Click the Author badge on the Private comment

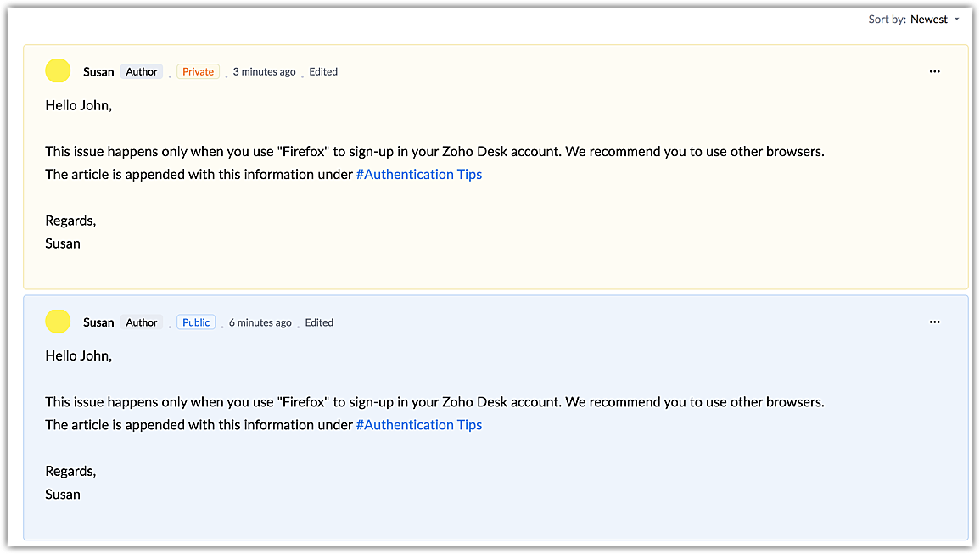142,72
